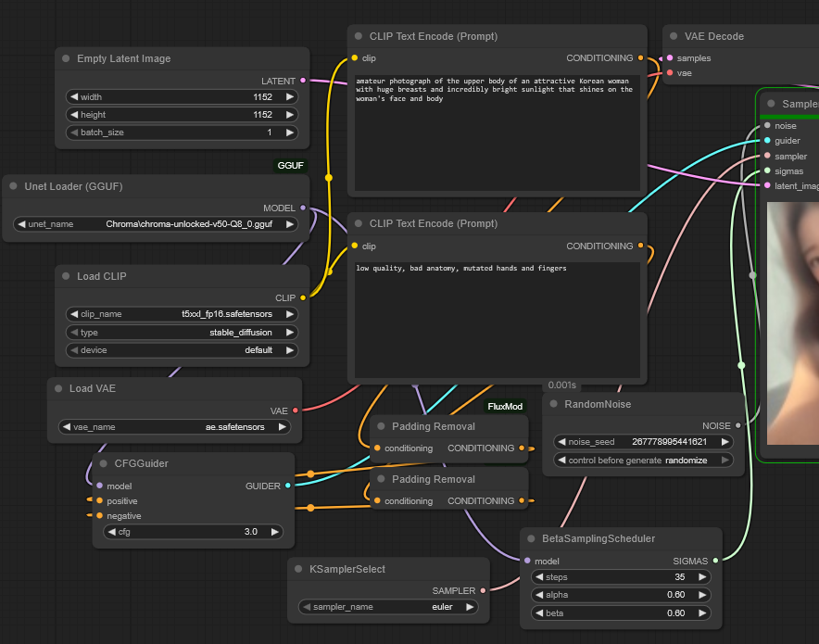819x644 pixels.
Task: Select the RandomNoise node by its title text
Action: 598,404
